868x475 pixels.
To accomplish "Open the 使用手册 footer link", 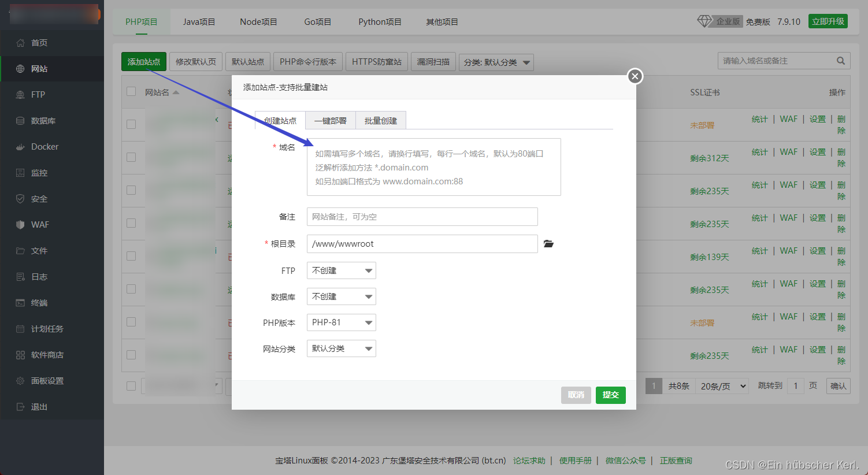I will pyautogui.click(x=576, y=461).
